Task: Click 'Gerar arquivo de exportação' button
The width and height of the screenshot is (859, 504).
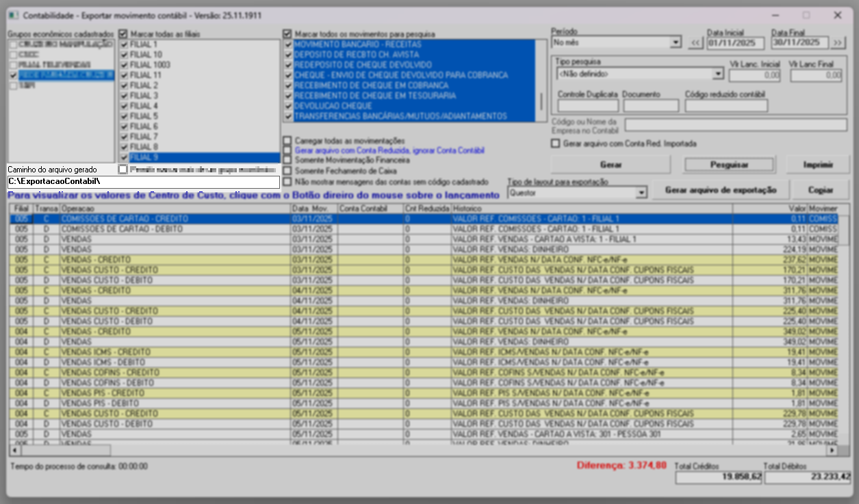Action: coord(721,190)
